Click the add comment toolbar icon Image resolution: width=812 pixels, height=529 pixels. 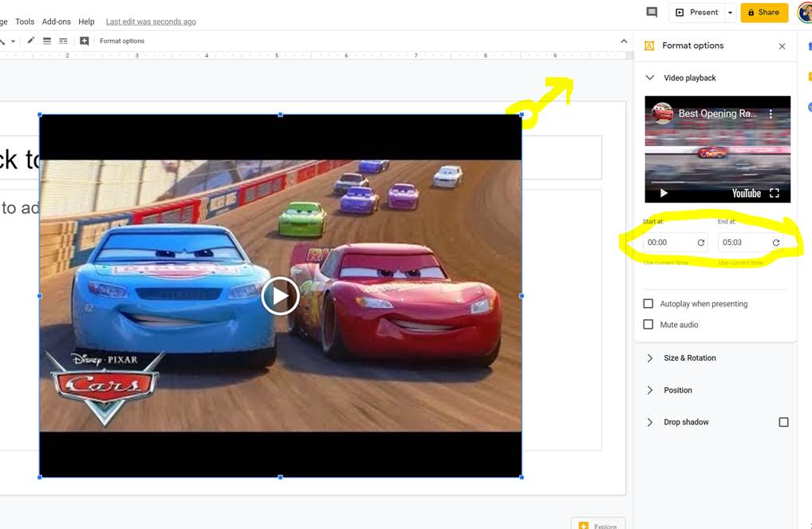84,41
